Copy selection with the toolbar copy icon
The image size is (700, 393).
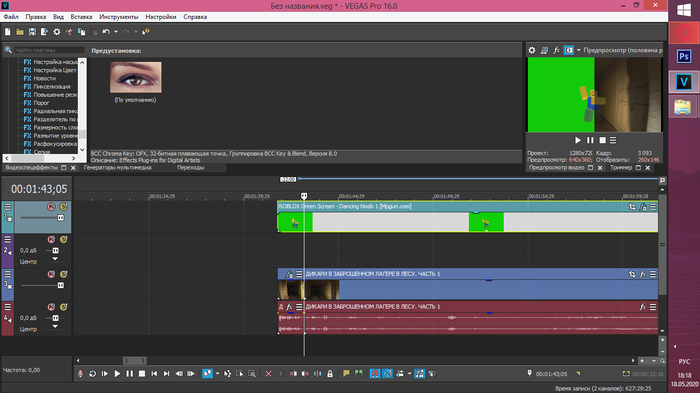[x=81, y=32]
